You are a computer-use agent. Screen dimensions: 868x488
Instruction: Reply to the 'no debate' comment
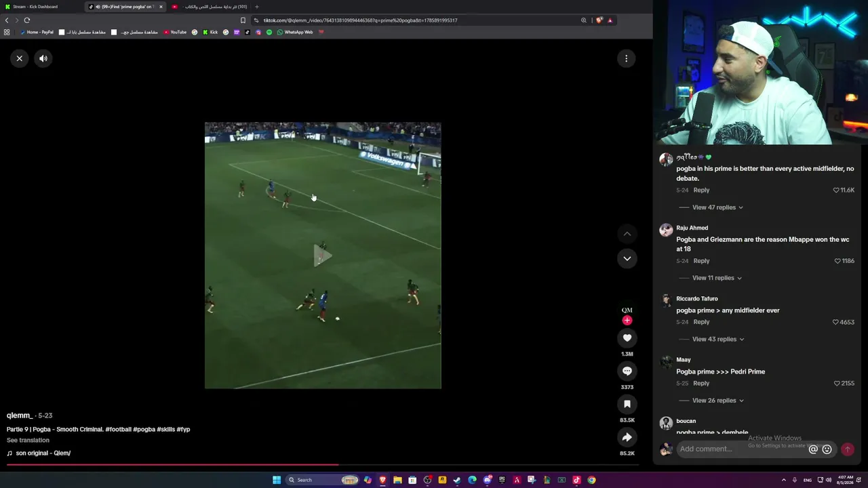(701, 190)
